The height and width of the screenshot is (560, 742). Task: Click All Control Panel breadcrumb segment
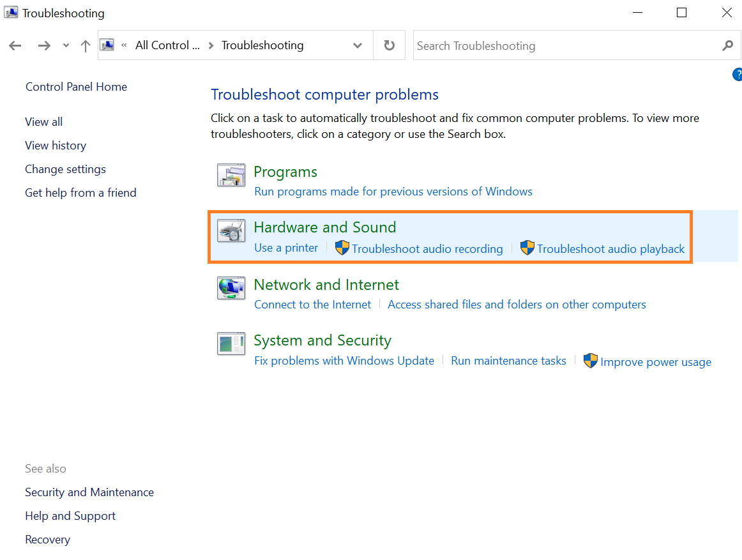coord(167,45)
